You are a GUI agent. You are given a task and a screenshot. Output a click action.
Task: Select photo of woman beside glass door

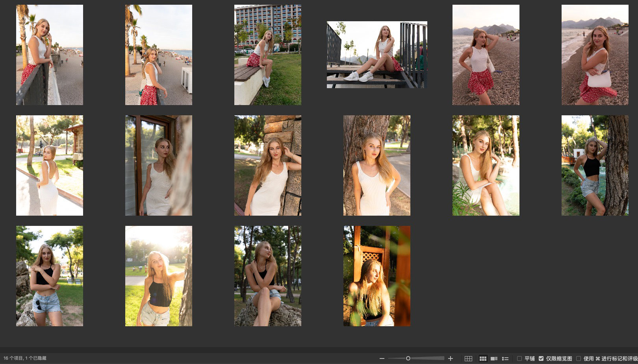click(159, 165)
